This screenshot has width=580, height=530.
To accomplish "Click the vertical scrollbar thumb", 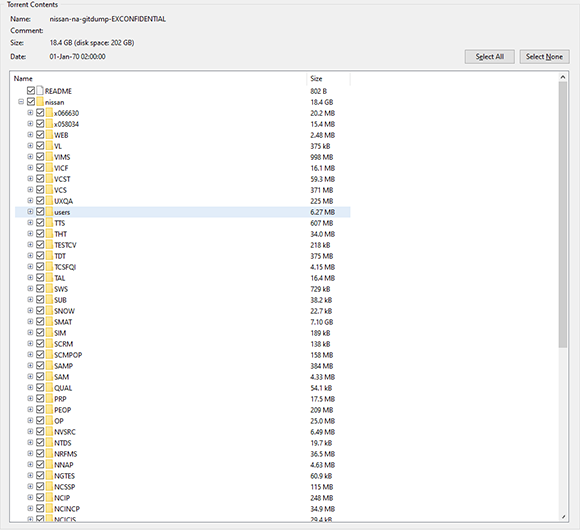I will (x=563, y=215).
